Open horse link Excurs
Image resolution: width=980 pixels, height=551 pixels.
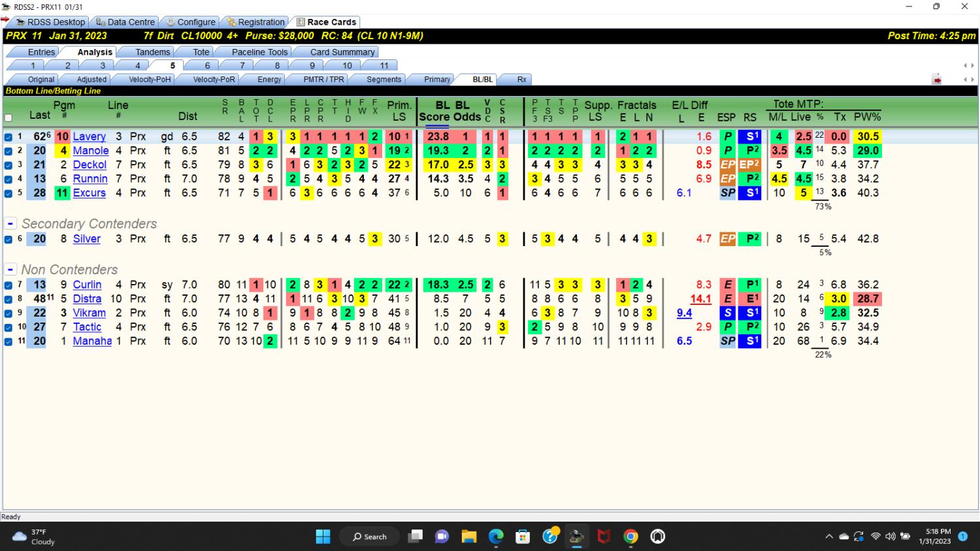pos(89,193)
